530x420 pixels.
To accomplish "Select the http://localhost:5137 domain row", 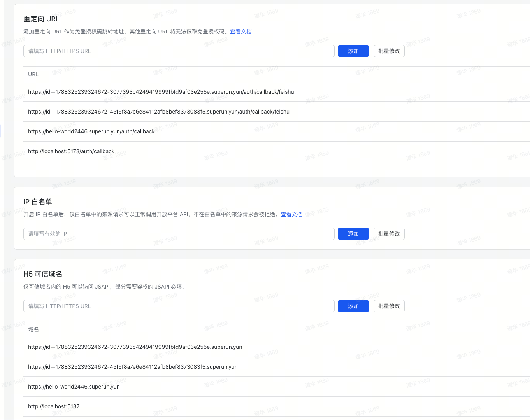I will click(54, 406).
